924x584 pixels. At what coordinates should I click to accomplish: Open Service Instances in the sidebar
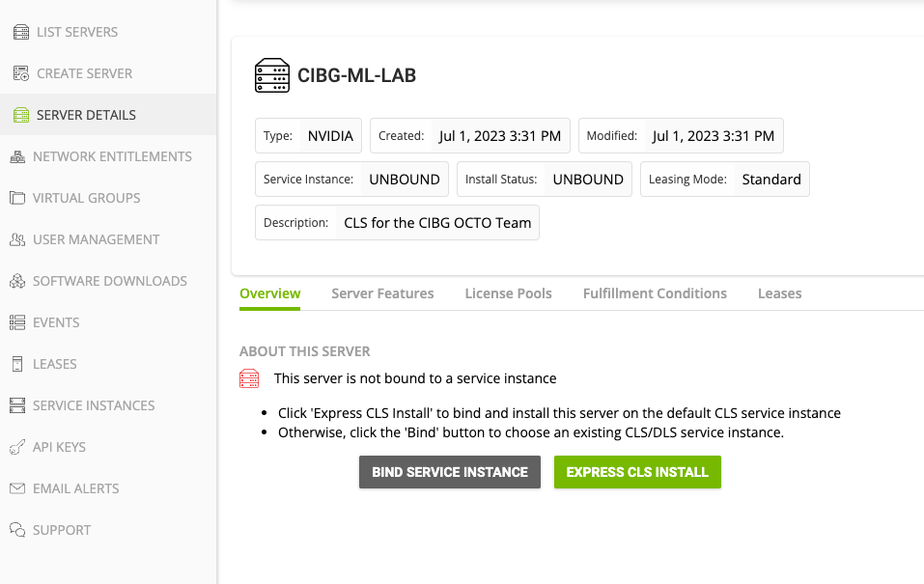point(93,405)
